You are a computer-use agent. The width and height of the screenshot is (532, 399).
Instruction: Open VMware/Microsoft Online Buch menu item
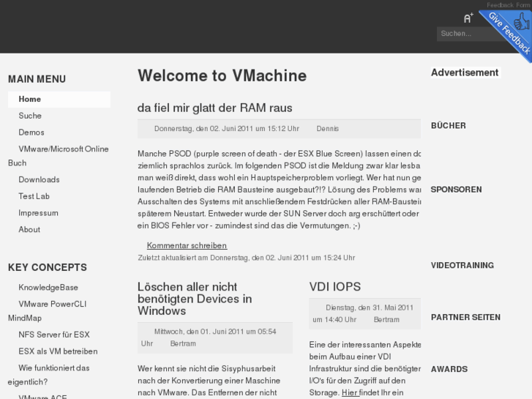coord(59,156)
